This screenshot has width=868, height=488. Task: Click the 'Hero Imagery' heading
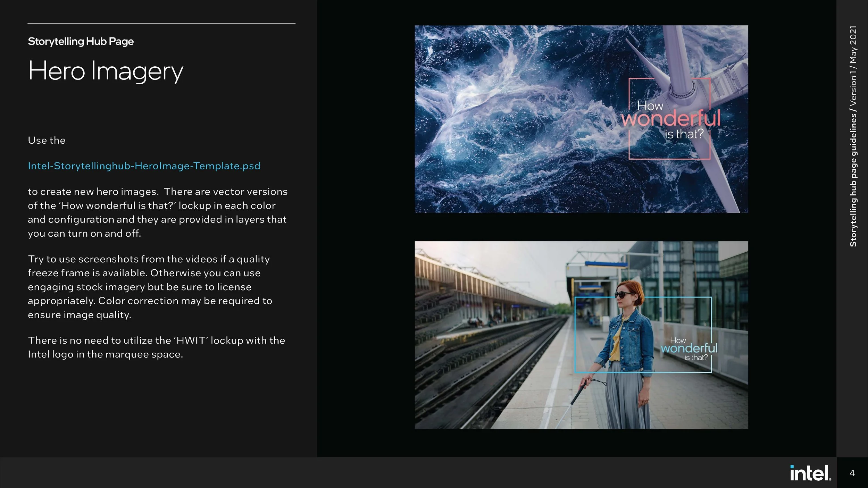[106, 71]
